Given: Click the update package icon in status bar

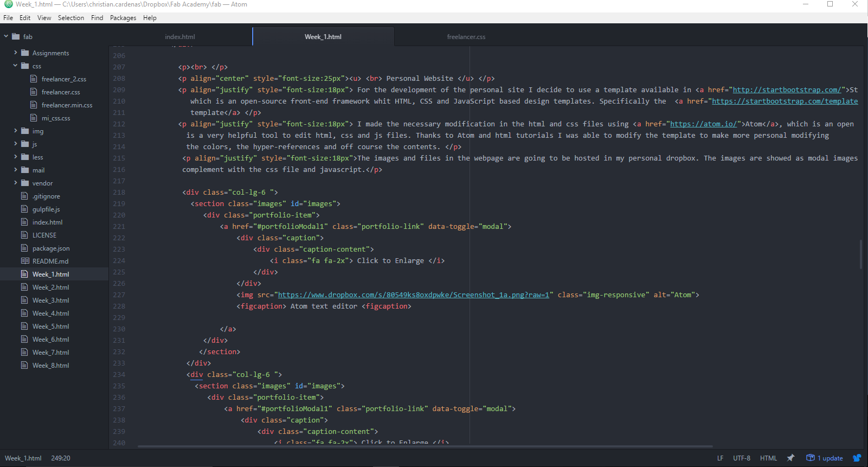Looking at the screenshot, I should coord(811,458).
